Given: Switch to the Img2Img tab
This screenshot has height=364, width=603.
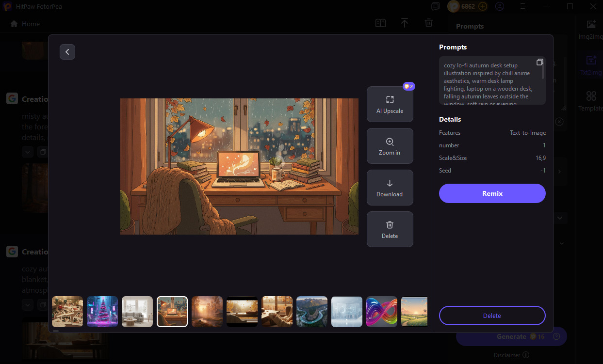Looking at the screenshot, I should 591,30.
